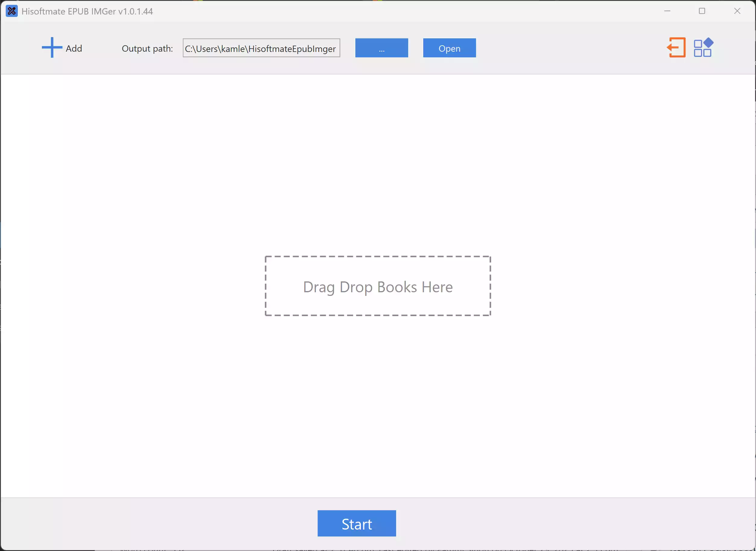
Task: Click the blue squares and diamond icon
Action: coord(703,48)
